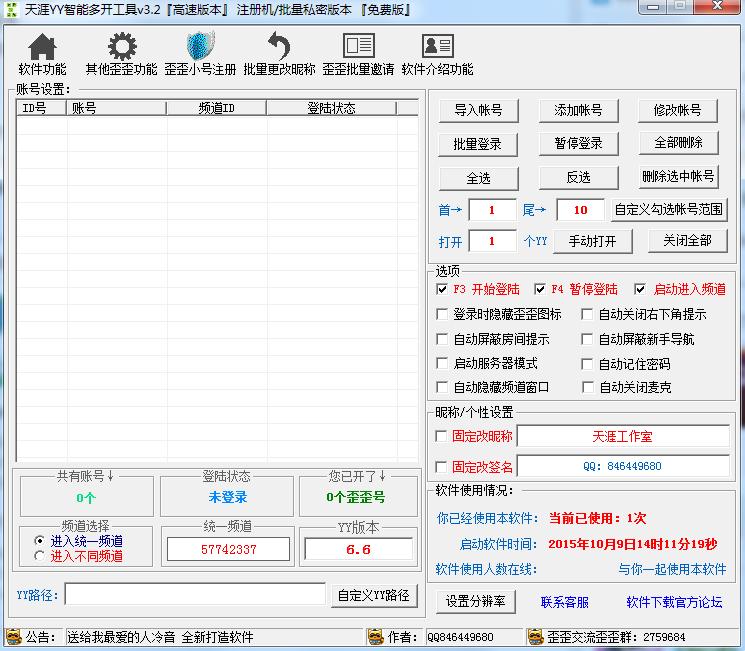Select 进入不同频道 radio button
Image resolution: width=745 pixels, height=651 pixels.
pyautogui.click(x=40, y=556)
